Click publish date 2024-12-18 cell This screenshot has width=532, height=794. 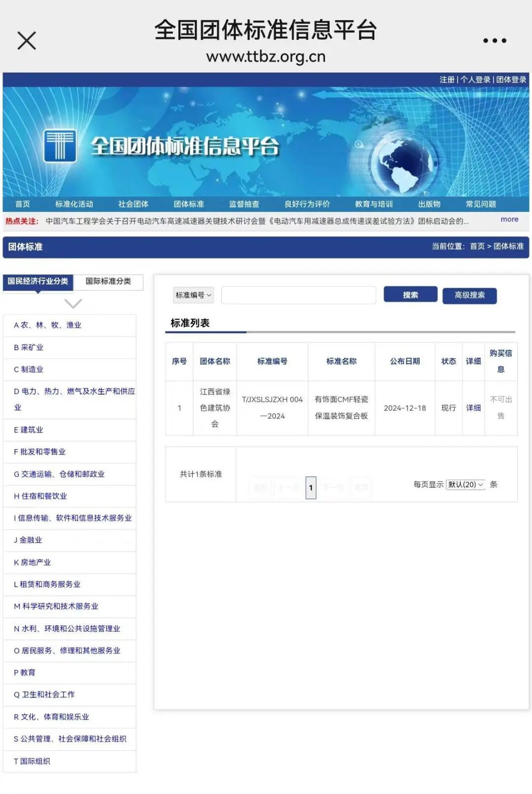(x=405, y=408)
